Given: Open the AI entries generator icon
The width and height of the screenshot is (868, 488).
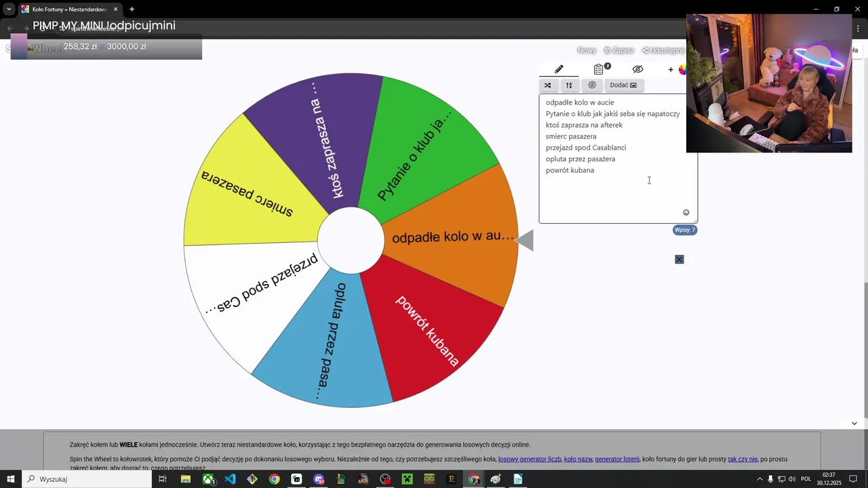Looking at the screenshot, I should (x=592, y=85).
